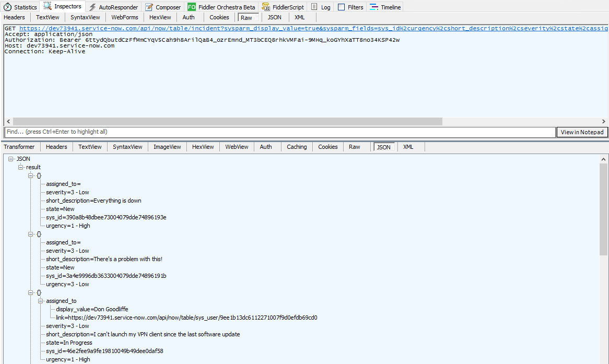Click the horizontal scrollbar left arrow
This screenshot has height=364, width=609.
tap(8, 122)
